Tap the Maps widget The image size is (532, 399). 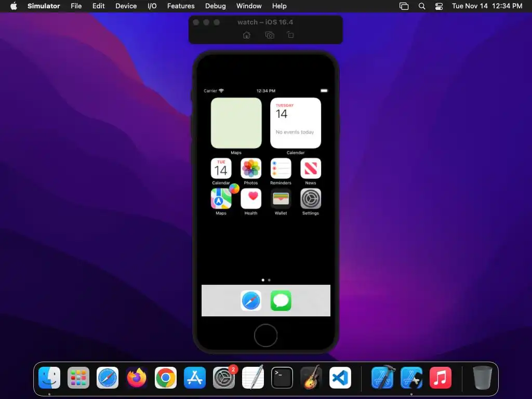pos(236,123)
